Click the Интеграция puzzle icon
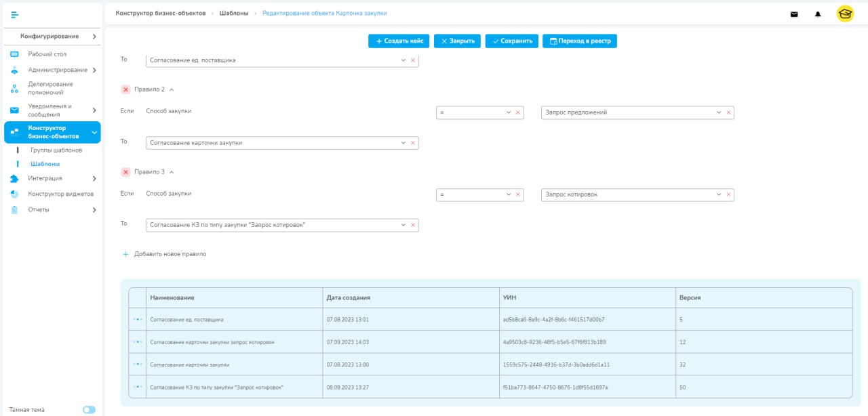 coord(14,178)
